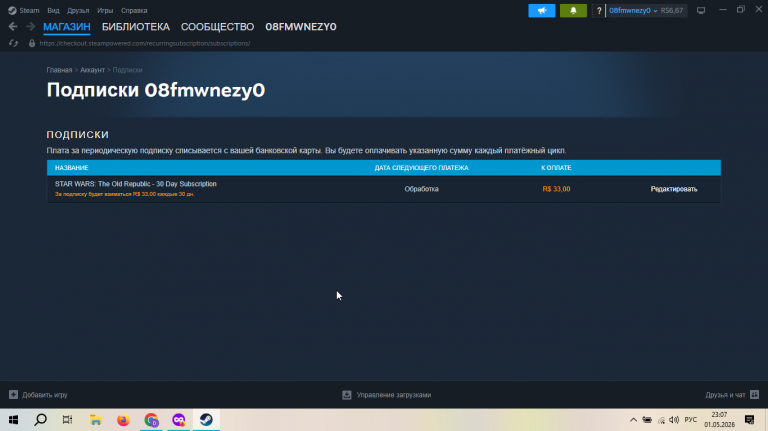Open the Вид menu

pos(53,10)
